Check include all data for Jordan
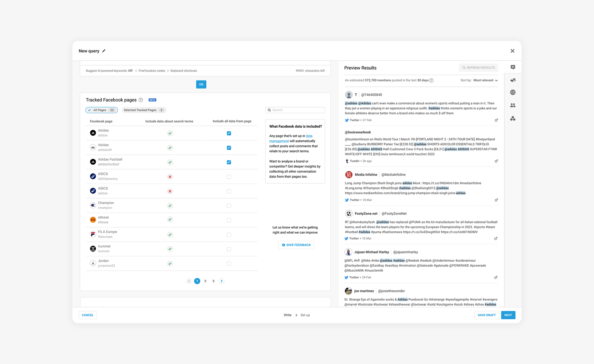 tap(229, 263)
